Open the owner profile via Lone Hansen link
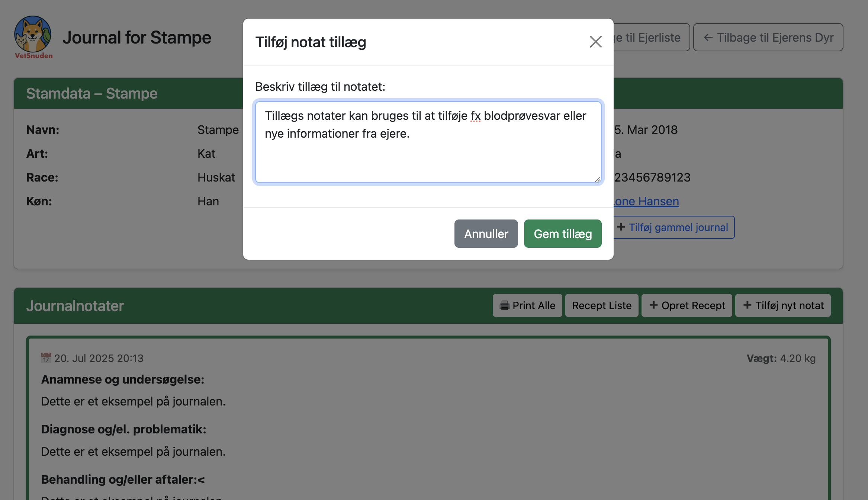The height and width of the screenshot is (500, 868). (645, 201)
